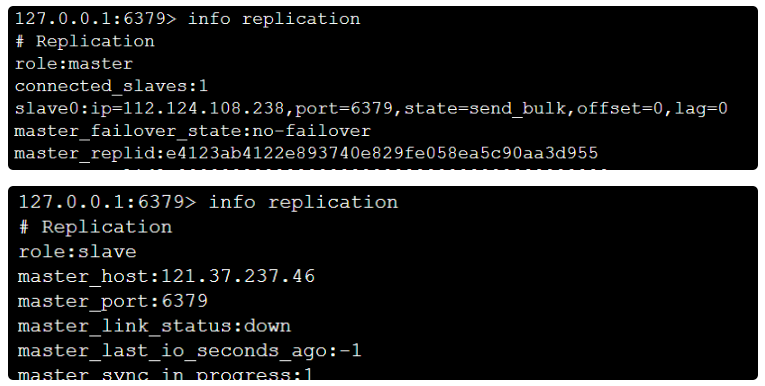765x386 pixels.
Task: Click the second 'info replication' command text
Action: [303, 203]
